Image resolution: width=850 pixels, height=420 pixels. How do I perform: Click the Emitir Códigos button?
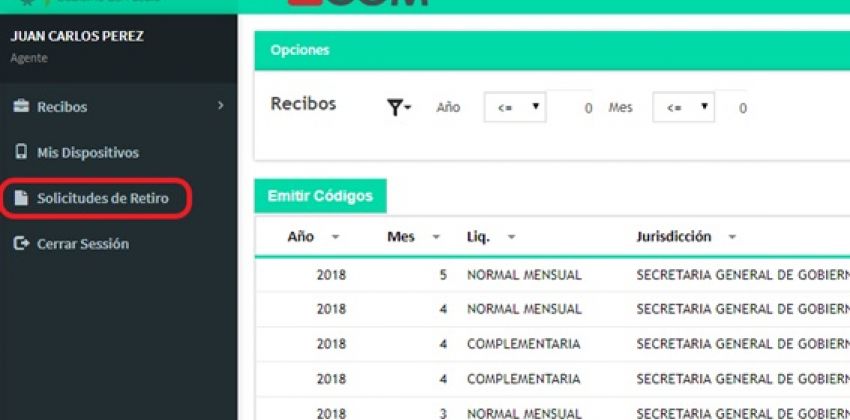[x=320, y=196]
